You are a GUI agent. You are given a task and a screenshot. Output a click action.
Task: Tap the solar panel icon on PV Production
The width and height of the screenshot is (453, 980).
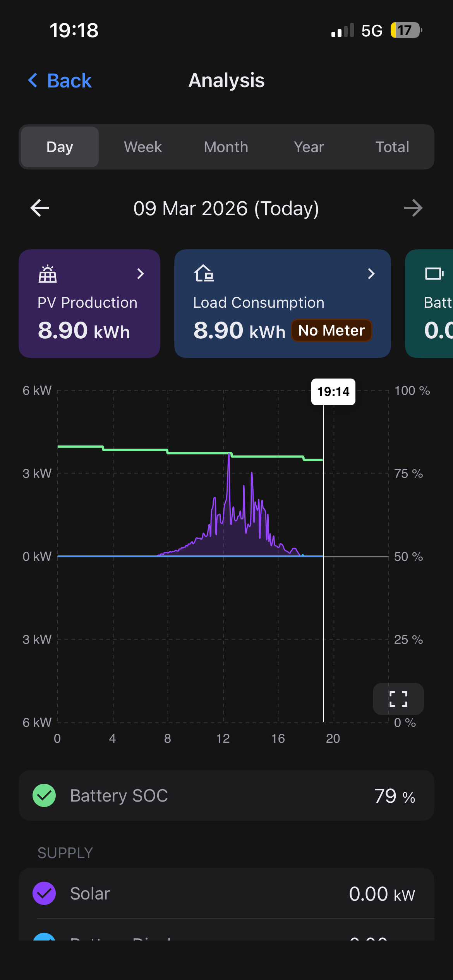(x=48, y=274)
